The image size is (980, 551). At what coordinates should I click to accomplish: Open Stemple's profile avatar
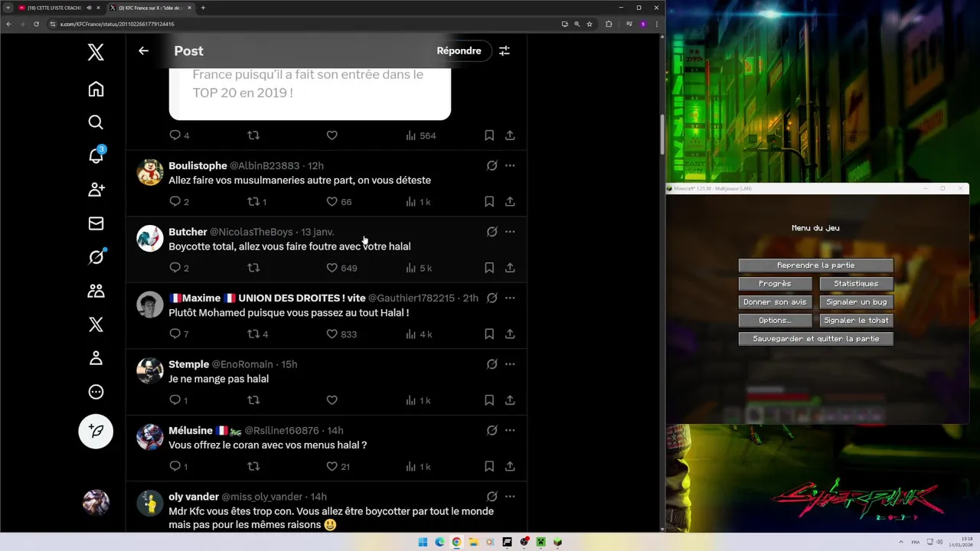[150, 370]
